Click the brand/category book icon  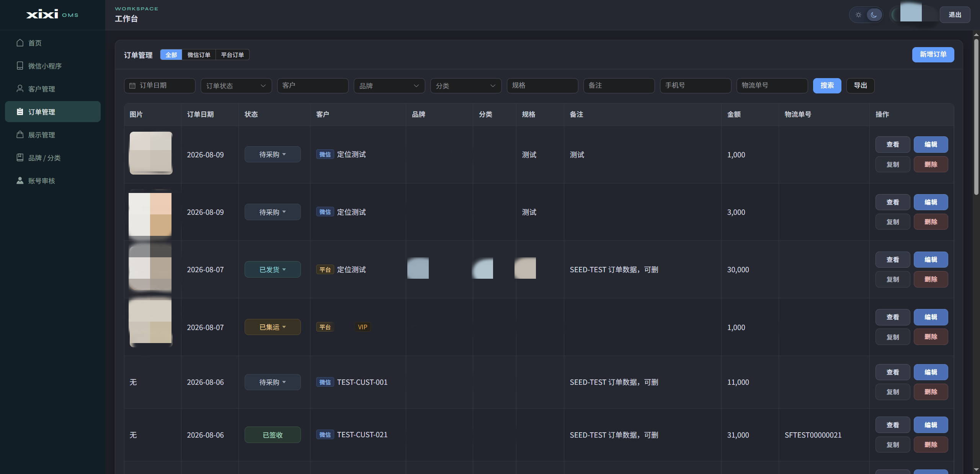[20, 158]
